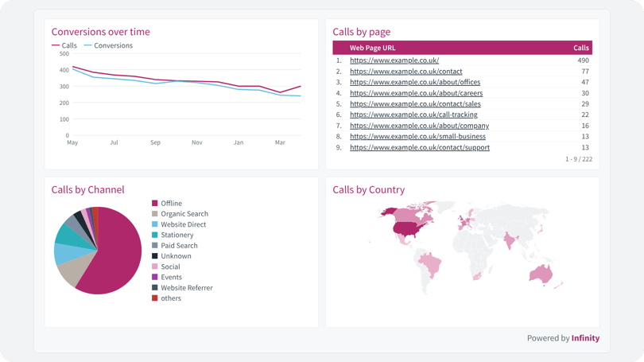644x362 pixels.
Task: Click the '1 - 9 / 222' pagination text
Action: pyautogui.click(x=579, y=159)
